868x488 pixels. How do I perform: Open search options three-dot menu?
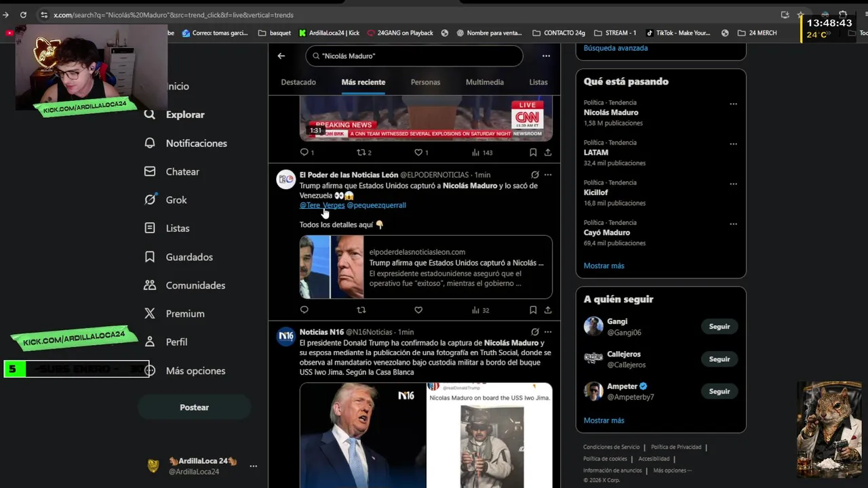point(546,56)
